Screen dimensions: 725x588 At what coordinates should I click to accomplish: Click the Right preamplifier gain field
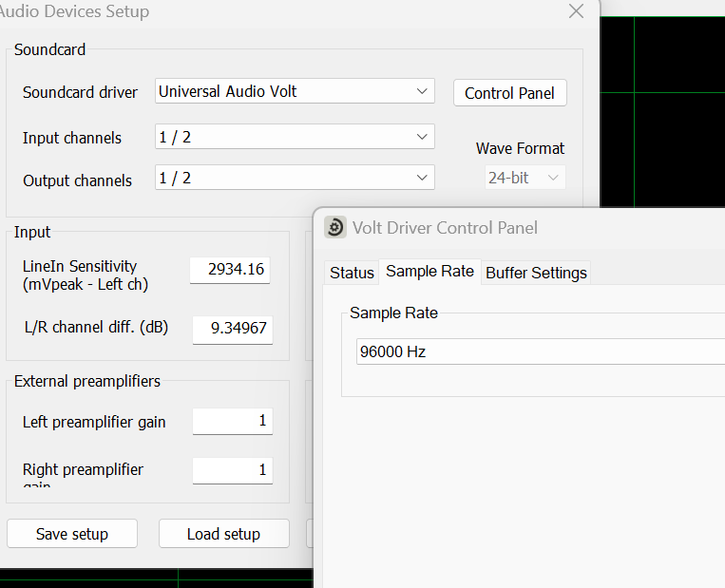233,470
